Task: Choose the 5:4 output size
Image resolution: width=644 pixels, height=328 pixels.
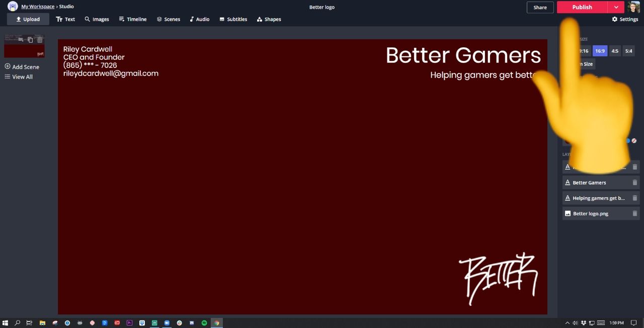Action: click(628, 51)
